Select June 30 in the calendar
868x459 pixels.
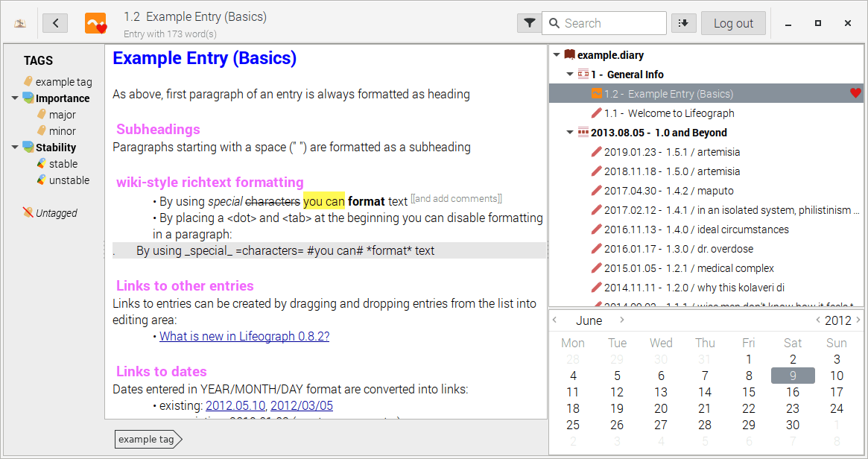click(x=793, y=425)
